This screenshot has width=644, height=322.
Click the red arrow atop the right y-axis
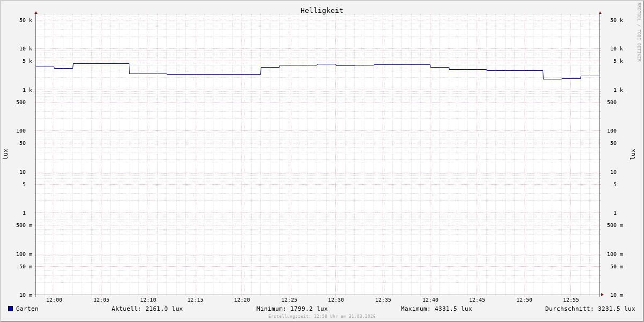point(600,12)
